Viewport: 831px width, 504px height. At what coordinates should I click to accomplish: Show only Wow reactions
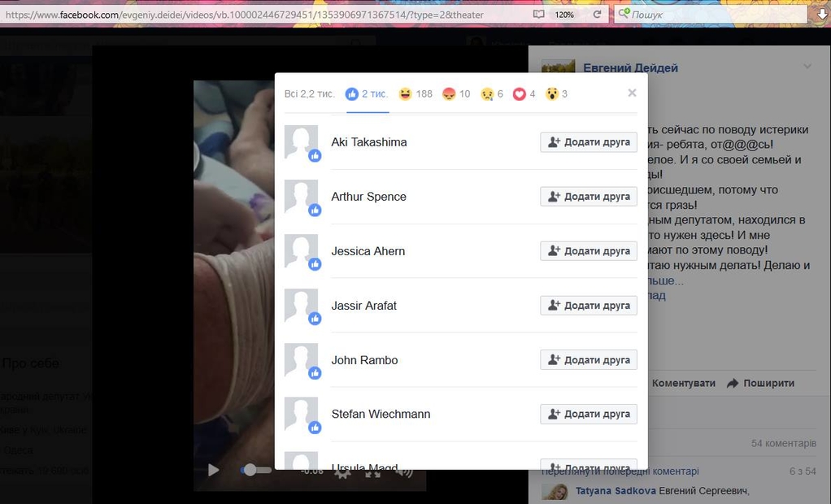pyautogui.click(x=556, y=93)
